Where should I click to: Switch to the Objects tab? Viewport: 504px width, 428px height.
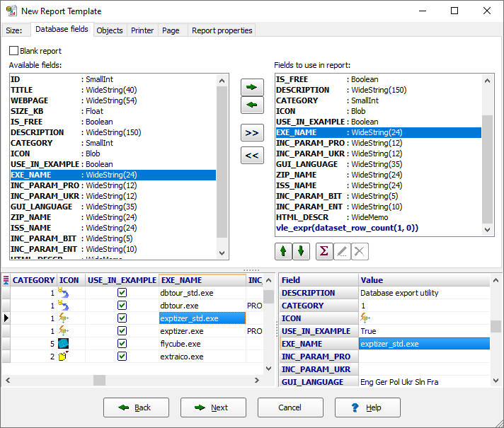(110, 30)
